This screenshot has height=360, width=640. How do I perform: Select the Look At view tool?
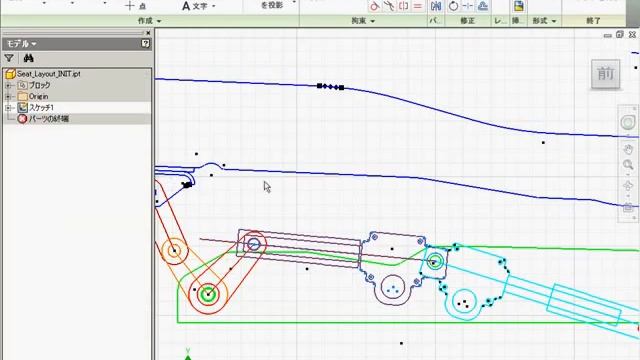(628, 207)
